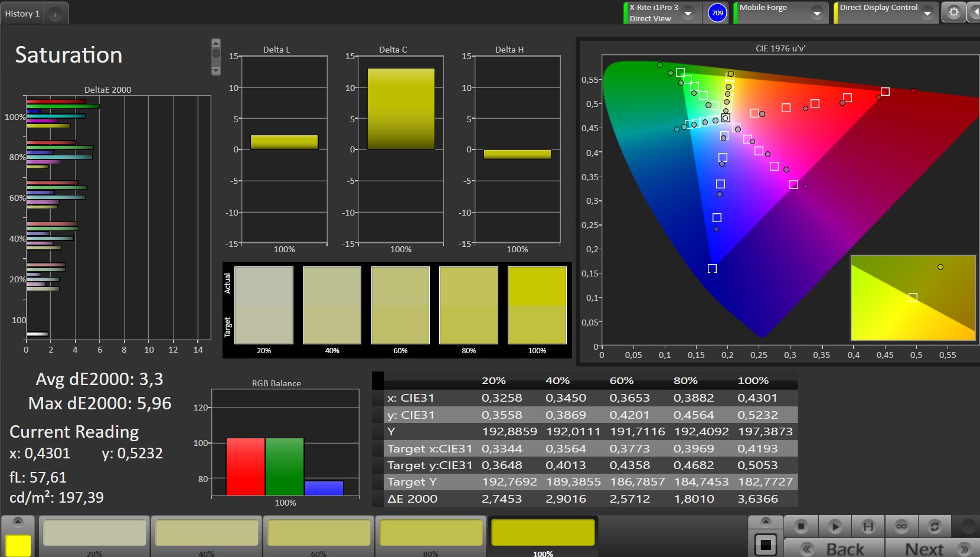Open the Mobile Forge source dropdown
Viewport: 980px width, 557px height.
click(x=817, y=13)
